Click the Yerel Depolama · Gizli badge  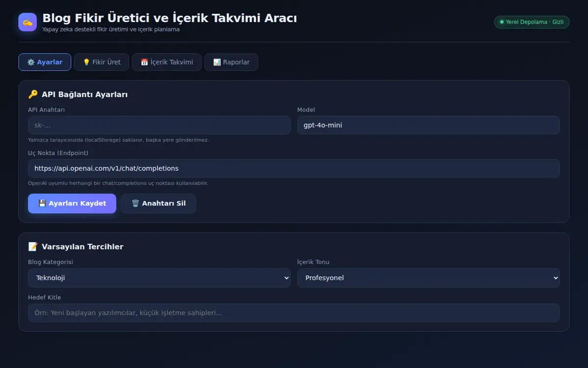coord(532,22)
